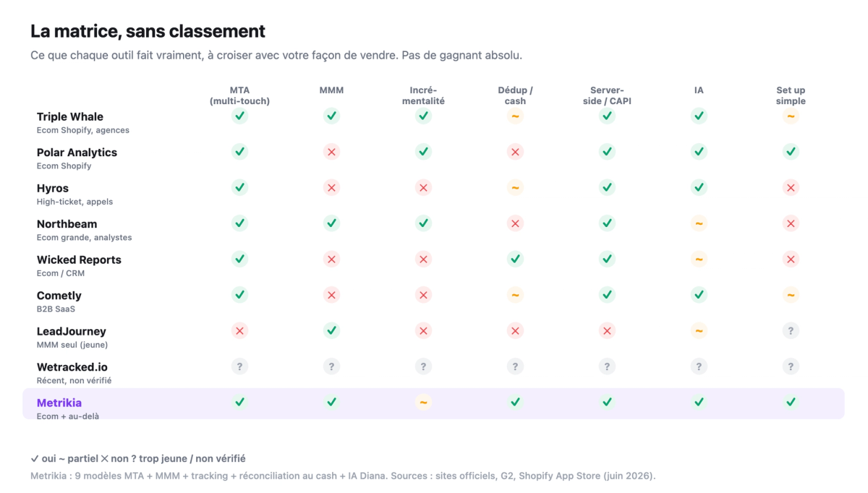Click Wetracked.io's MTA question mark icon
Image resolution: width=868 pixels, height=493 pixels.
click(239, 366)
